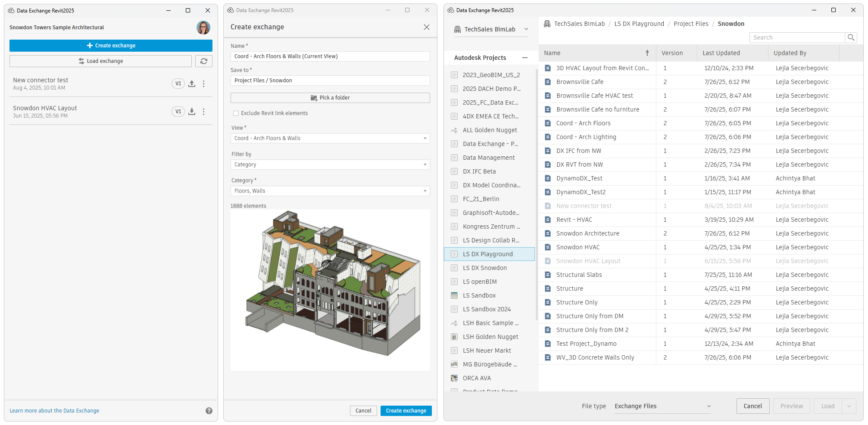Download the Snowdon HVAC Layout exchange
This screenshot has height=425, width=868.
pos(192,111)
